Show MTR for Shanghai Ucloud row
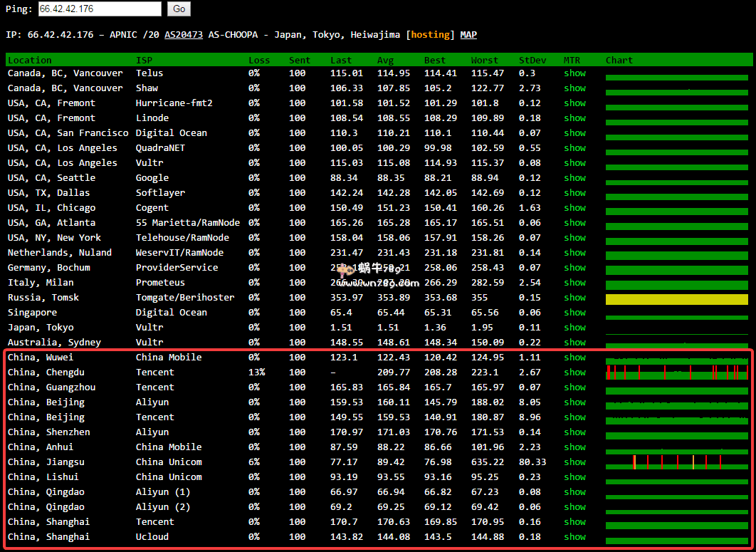Screen dimensions: 756x552 coord(574,537)
